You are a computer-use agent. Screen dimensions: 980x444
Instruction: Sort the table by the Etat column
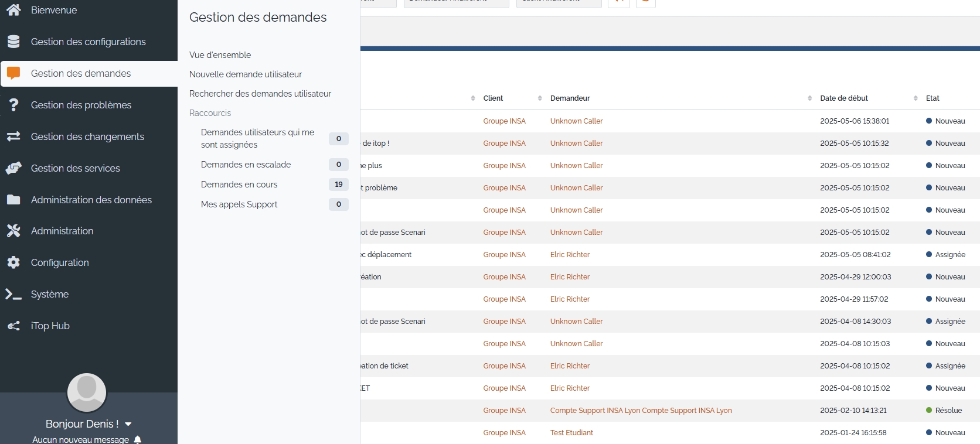pyautogui.click(x=932, y=98)
